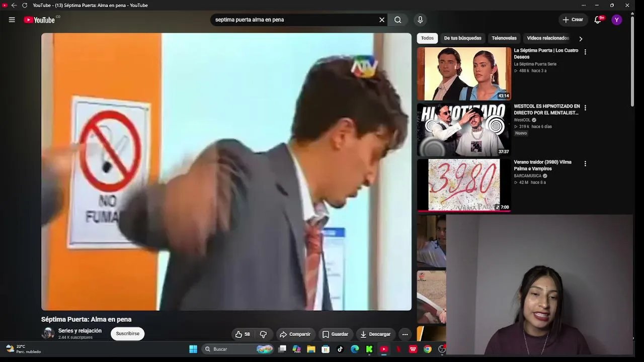Select the Videos relacionados chip
The width and height of the screenshot is (644, 362).
click(x=547, y=38)
